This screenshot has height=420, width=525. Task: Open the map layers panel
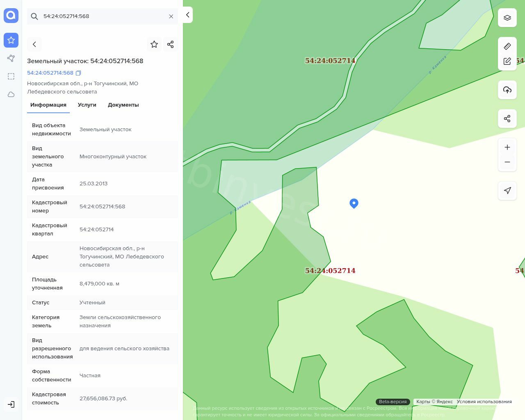point(507,18)
